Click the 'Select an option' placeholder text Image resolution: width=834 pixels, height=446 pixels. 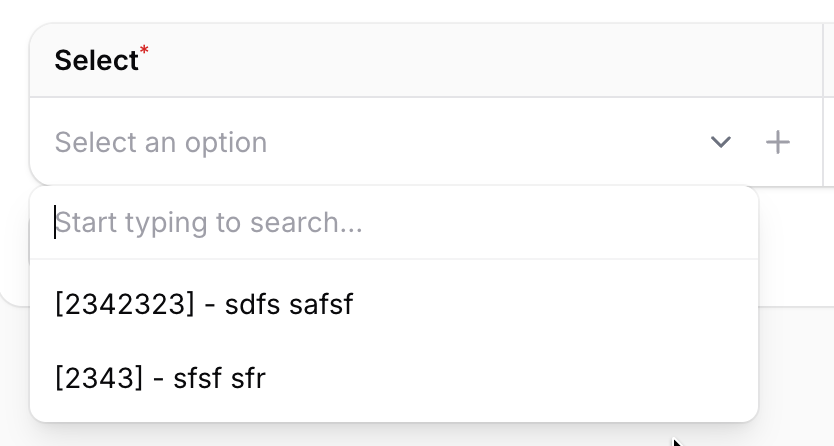point(161,142)
